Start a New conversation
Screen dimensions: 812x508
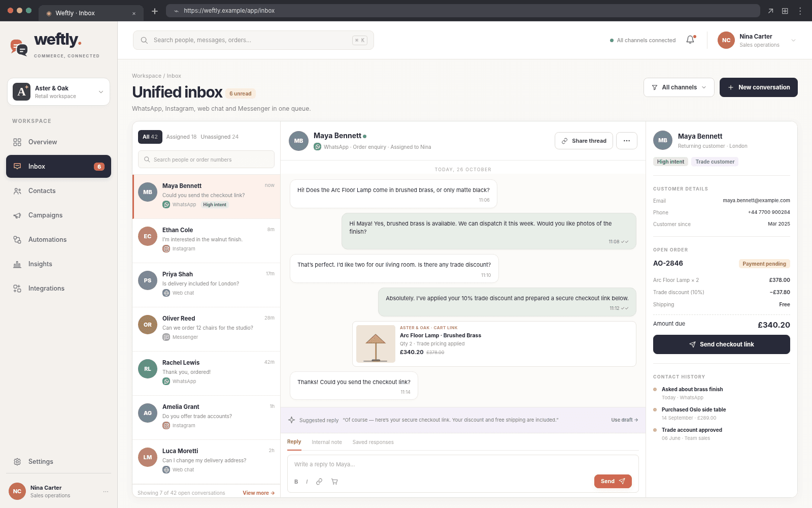pyautogui.click(x=759, y=87)
